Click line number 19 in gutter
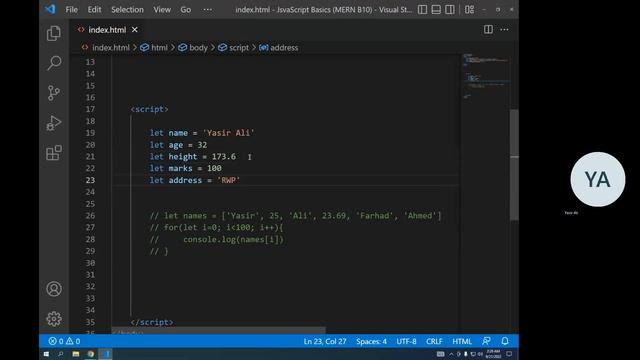This screenshot has width=640, height=360. [x=90, y=133]
